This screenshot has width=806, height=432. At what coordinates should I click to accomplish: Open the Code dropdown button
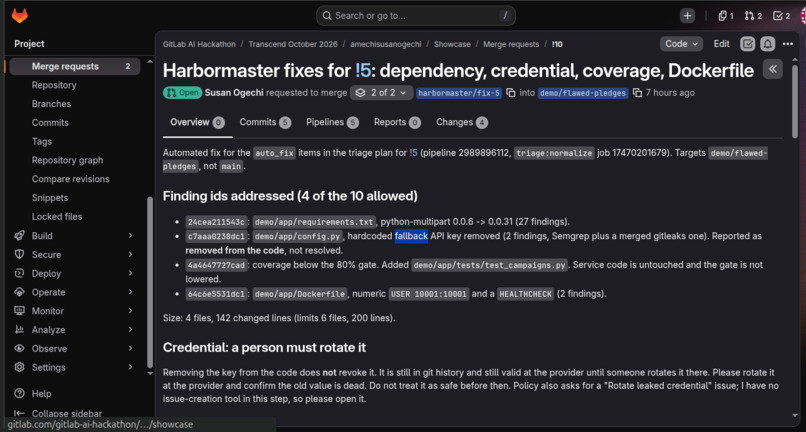681,44
